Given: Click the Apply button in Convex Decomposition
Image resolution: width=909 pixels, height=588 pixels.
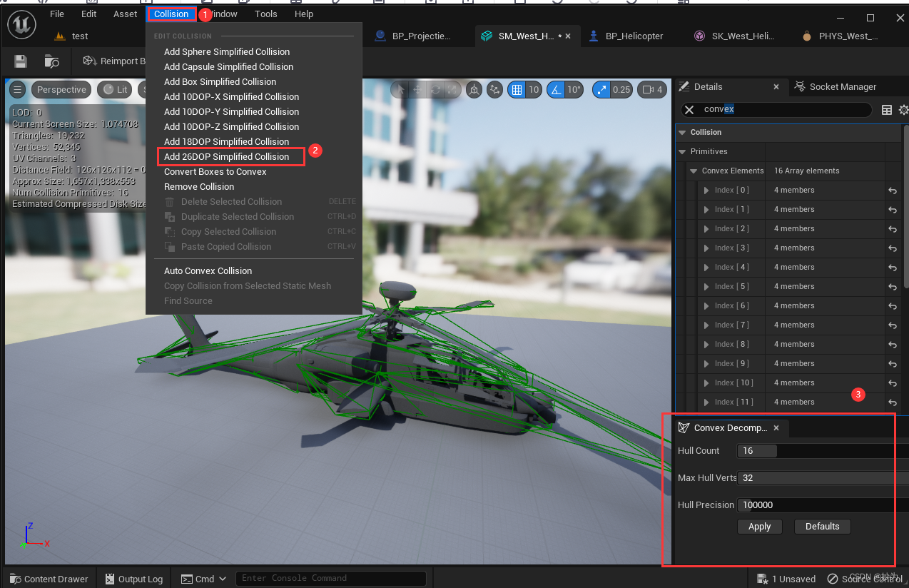Looking at the screenshot, I should (x=759, y=526).
